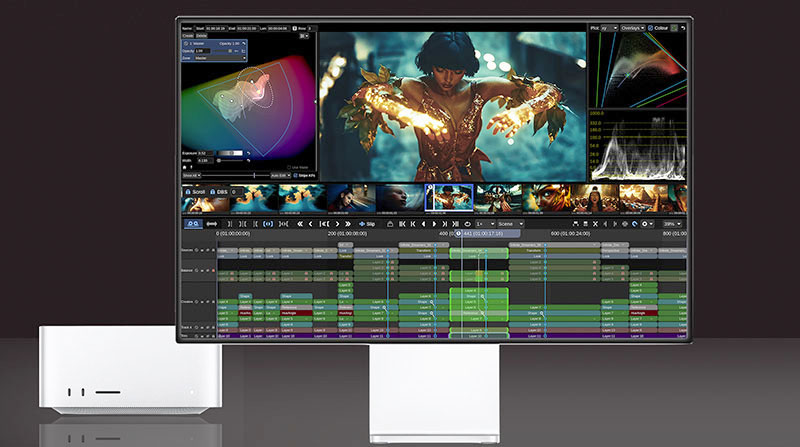Toggle the Row checkbox in top bar

coord(295,29)
